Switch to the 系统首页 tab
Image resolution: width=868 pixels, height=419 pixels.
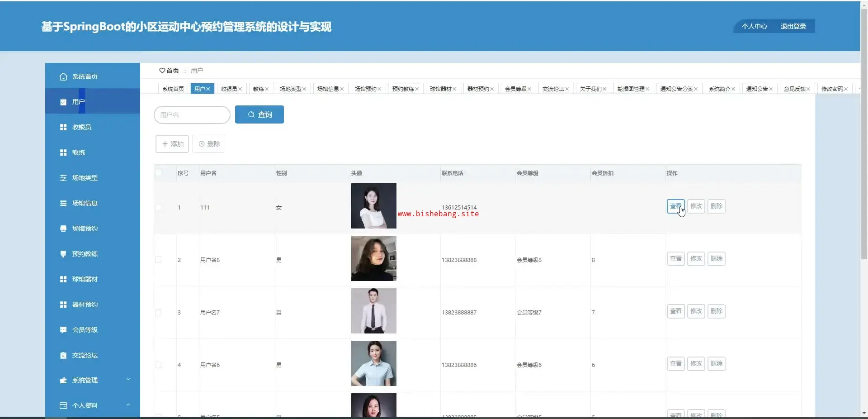click(173, 89)
